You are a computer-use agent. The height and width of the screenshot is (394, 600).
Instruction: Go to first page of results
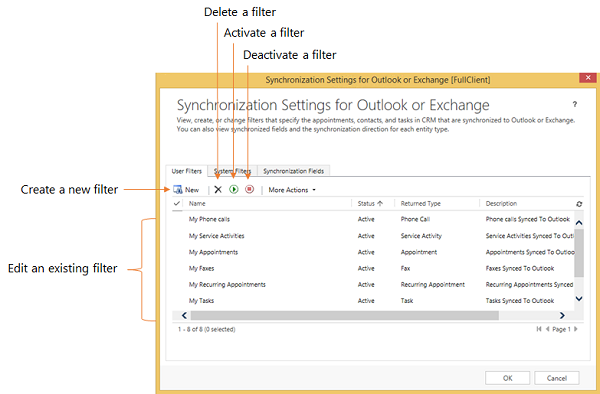pyautogui.click(x=539, y=329)
